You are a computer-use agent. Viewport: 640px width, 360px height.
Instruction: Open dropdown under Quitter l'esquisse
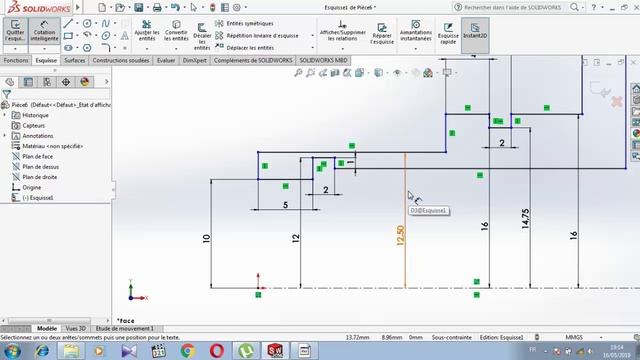click(15, 49)
